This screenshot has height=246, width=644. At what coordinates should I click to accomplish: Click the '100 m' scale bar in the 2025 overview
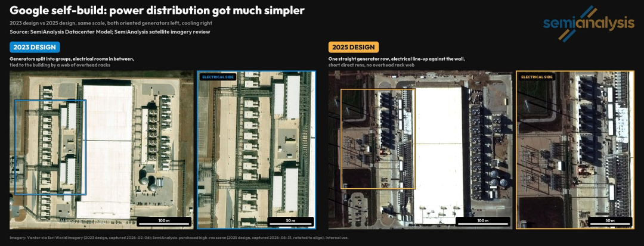pos(483,222)
